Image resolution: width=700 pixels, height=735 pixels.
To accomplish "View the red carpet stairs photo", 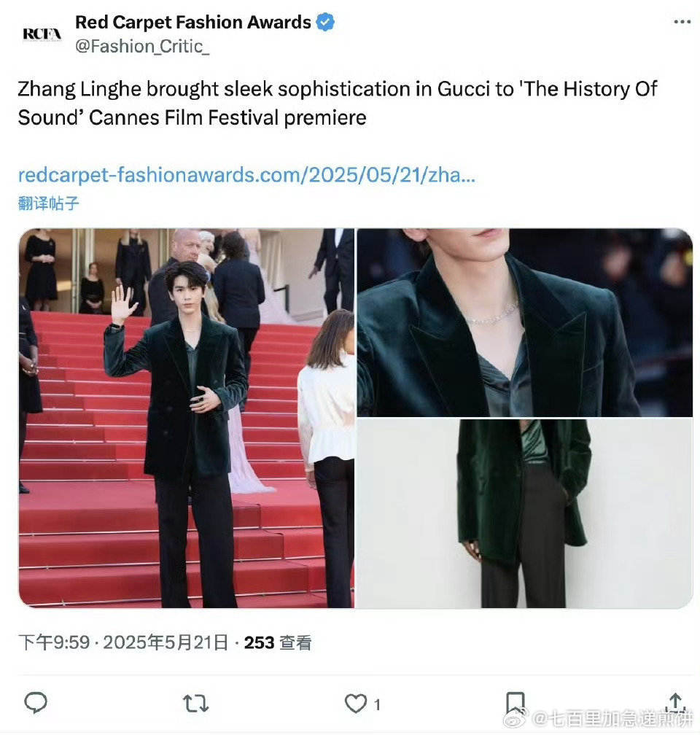I will (187, 418).
